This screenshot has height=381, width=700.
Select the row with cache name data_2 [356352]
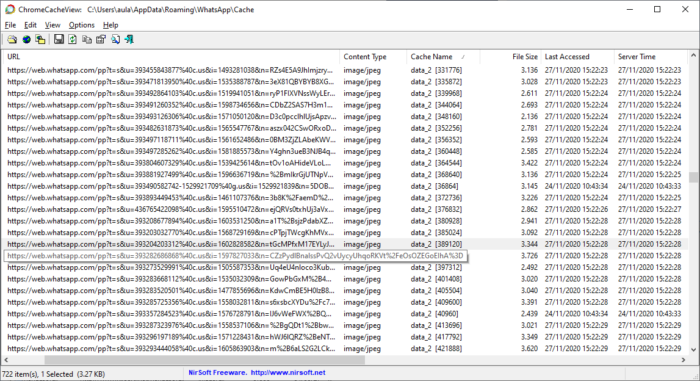coord(345,140)
